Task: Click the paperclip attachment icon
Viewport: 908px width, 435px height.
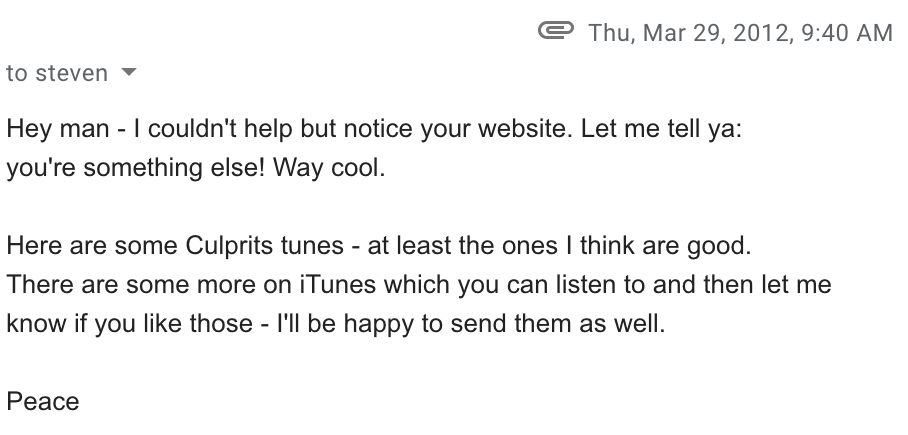Action: pos(555,30)
